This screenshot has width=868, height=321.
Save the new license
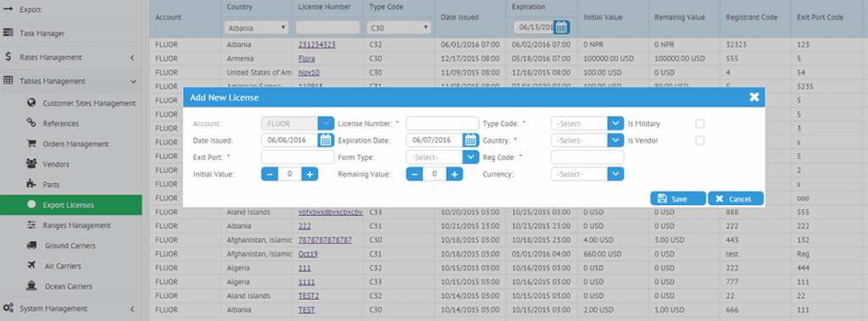[x=678, y=199]
